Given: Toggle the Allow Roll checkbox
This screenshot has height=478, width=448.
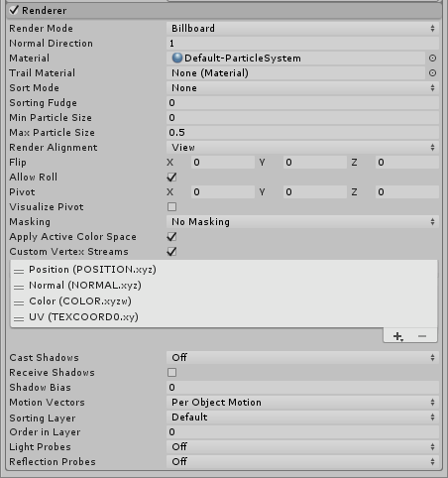Looking at the screenshot, I should pyautogui.click(x=171, y=178).
